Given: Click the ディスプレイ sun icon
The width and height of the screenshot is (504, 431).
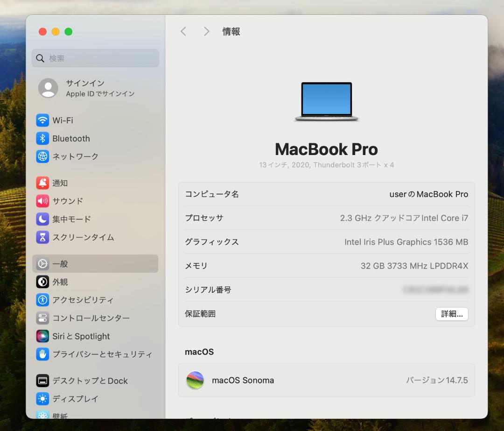Looking at the screenshot, I should [x=42, y=399].
